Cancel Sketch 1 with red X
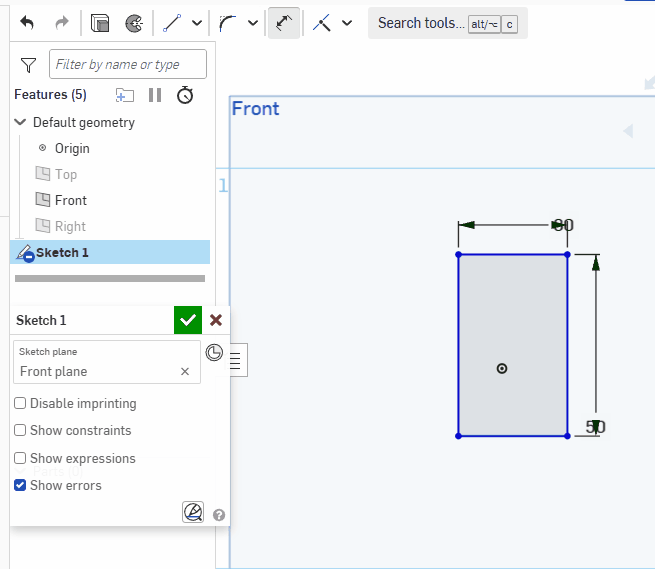This screenshot has height=569, width=655. [x=216, y=320]
